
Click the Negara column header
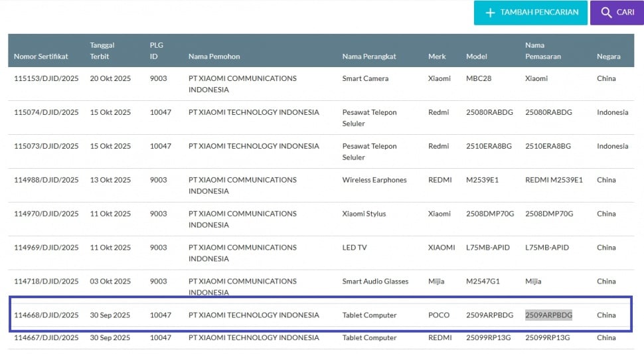pyautogui.click(x=608, y=56)
